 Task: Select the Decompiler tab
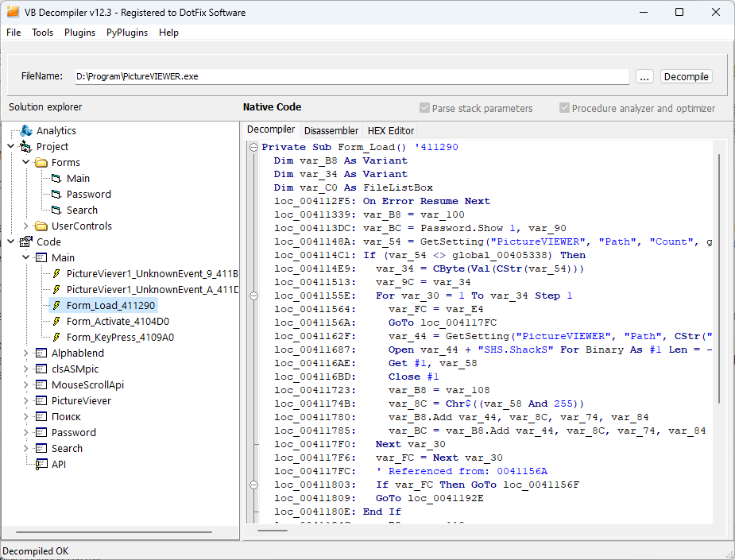click(x=271, y=129)
